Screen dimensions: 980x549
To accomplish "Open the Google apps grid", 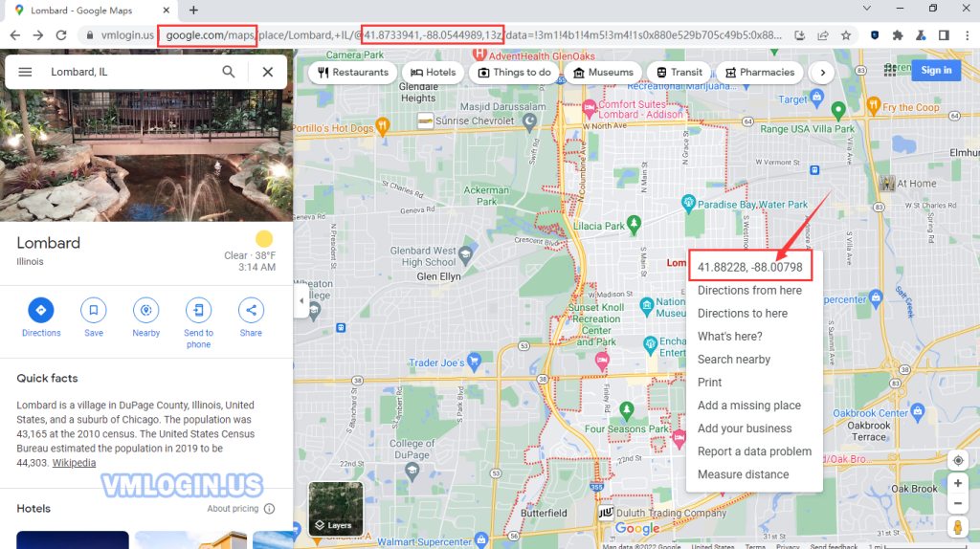I will coord(890,70).
